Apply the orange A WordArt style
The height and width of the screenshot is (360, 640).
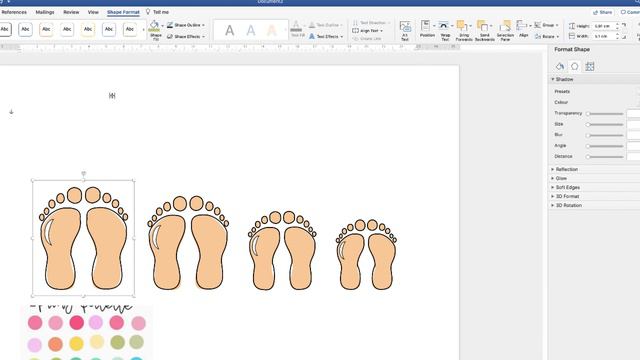272,30
